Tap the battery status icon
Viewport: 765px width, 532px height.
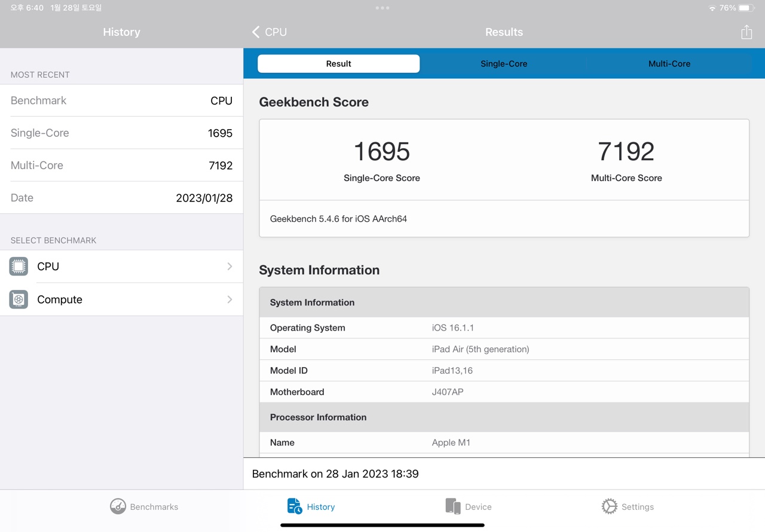(x=746, y=8)
